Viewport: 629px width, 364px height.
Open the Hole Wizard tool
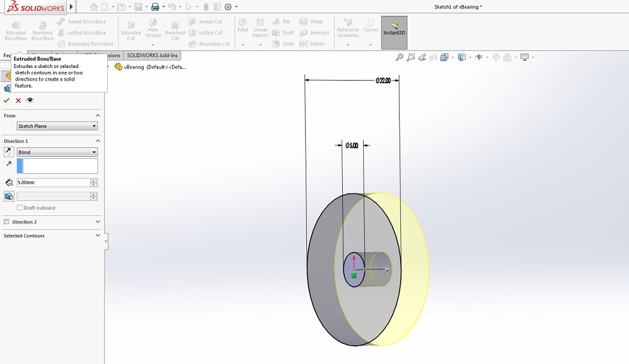(153, 28)
